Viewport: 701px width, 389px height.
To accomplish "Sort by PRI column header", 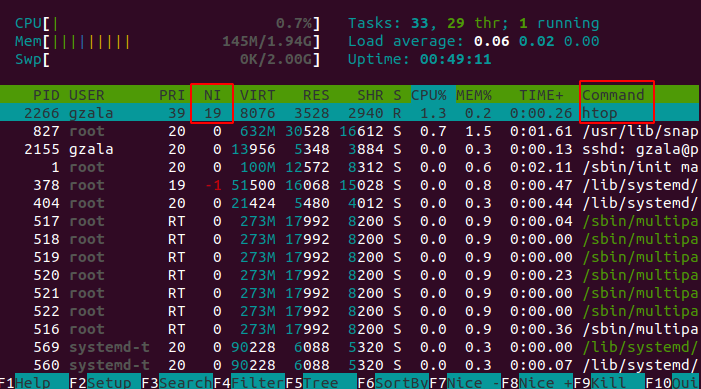I will pyautogui.click(x=172, y=95).
